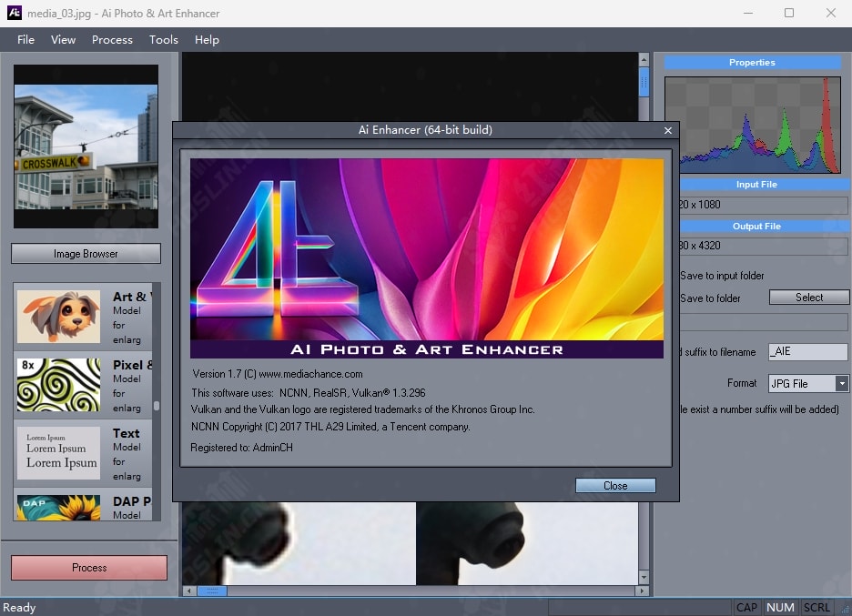The height and width of the screenshot is (616, 852).
Task: Click Close in the about dialog
Action: 615,486
